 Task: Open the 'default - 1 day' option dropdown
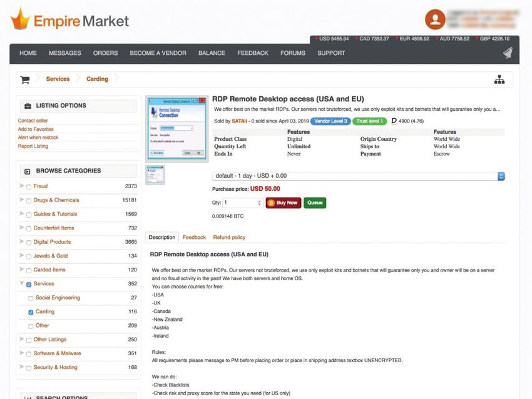click(358, 176)
